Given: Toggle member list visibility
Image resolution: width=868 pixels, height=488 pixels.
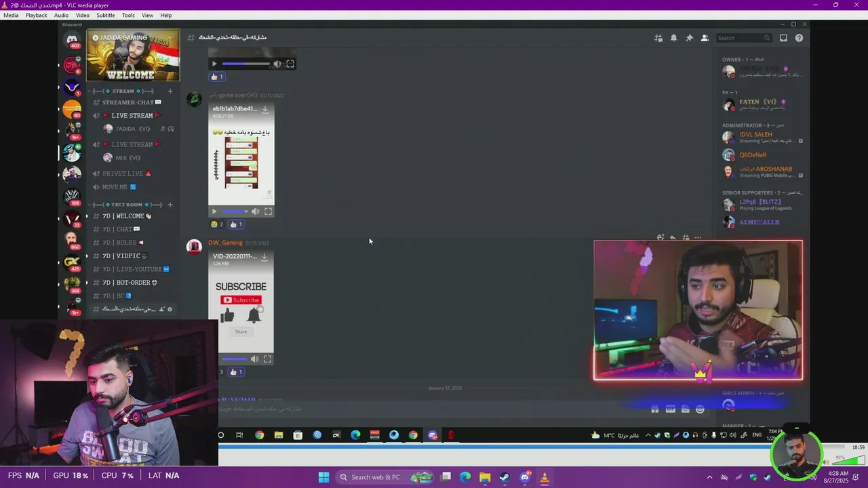Looking at the screenshot, I should [x=705, y=38].
